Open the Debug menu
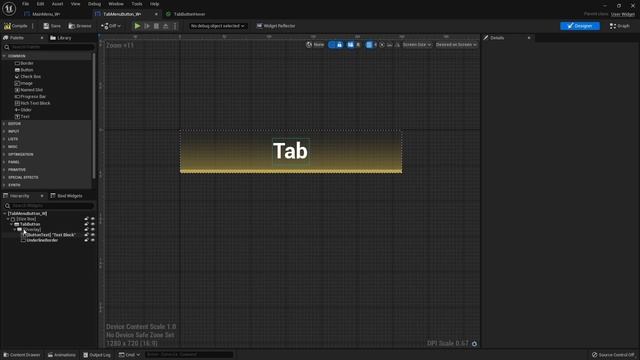640x360 pixels. [94, 4]
